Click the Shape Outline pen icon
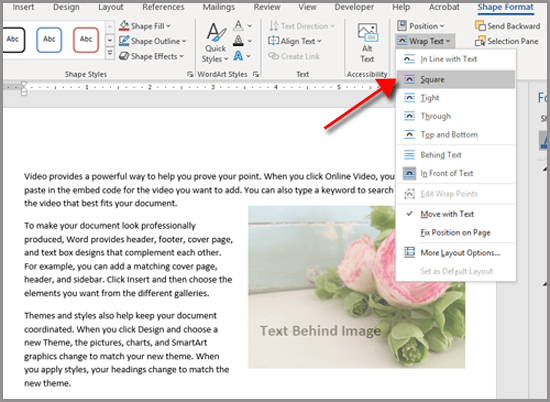The image size is (550, 402). [x=124, y=41]
